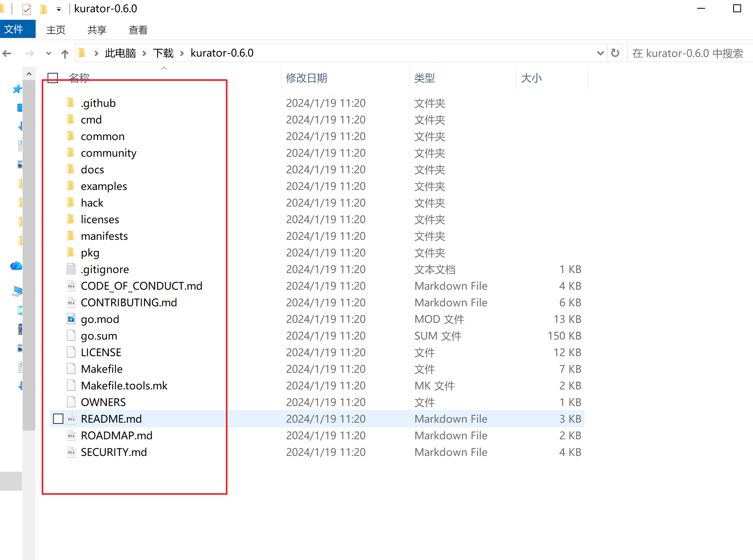Select the manifests folder icon
753x560 pixels.
[x=71, y=236]
